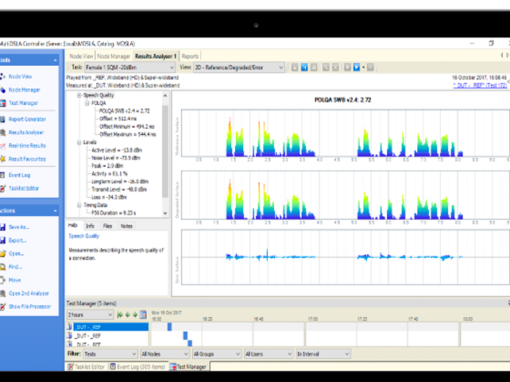Select the POLQA SWB v2.4 = 2.72 tree row
510x382 pixels.
[x=124, y=111]
